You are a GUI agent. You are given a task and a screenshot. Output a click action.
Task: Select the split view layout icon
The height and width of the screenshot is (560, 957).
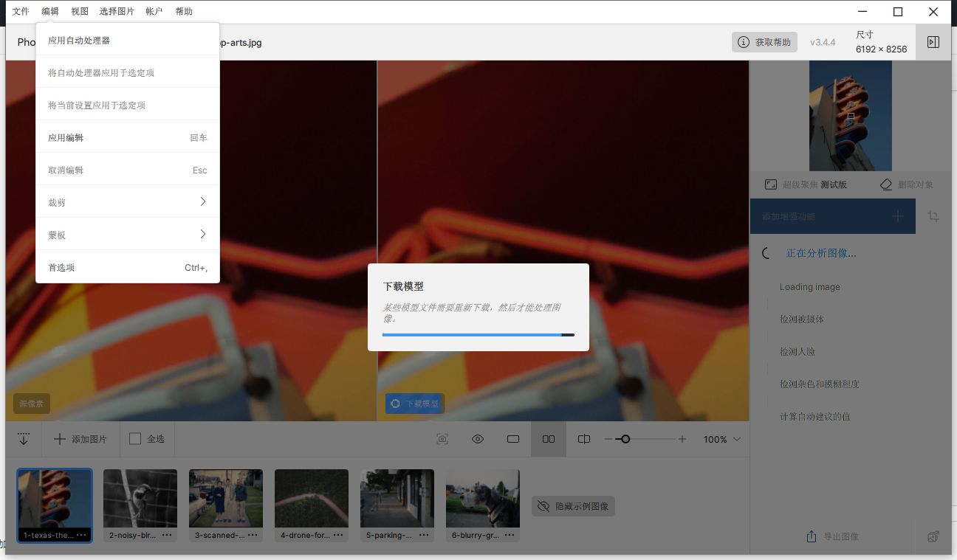(584, 439)
